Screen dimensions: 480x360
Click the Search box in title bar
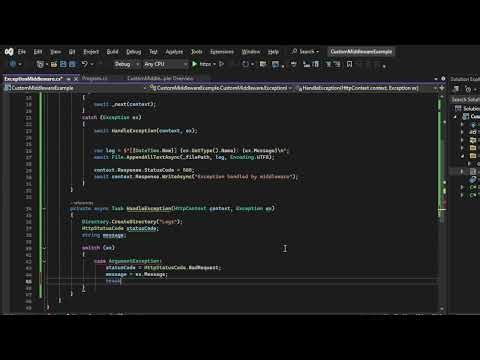[x=305, y=52]
